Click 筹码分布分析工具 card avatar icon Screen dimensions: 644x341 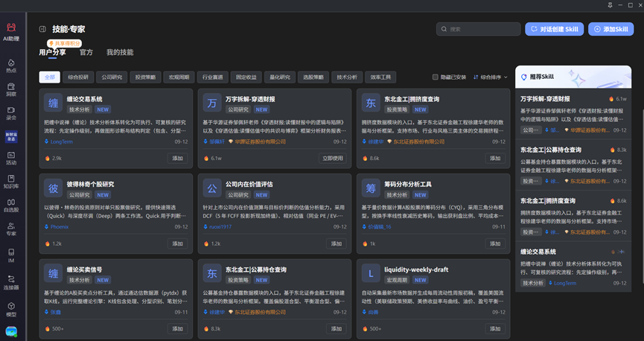[371, 188]
